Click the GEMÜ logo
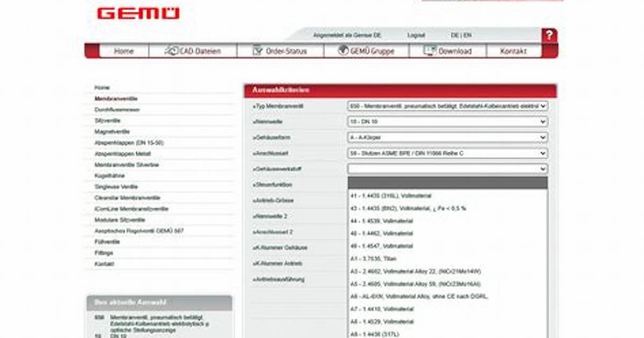 click(138, 13)
